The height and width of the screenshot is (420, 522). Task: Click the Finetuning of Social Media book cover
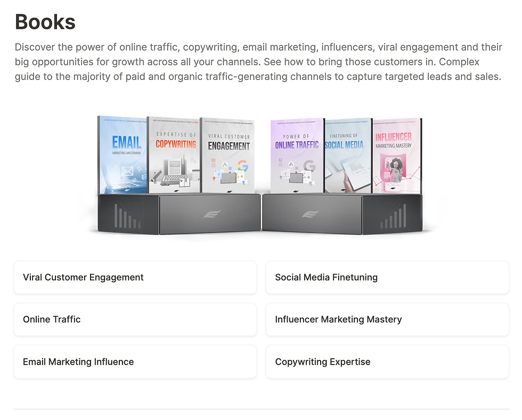348,155
